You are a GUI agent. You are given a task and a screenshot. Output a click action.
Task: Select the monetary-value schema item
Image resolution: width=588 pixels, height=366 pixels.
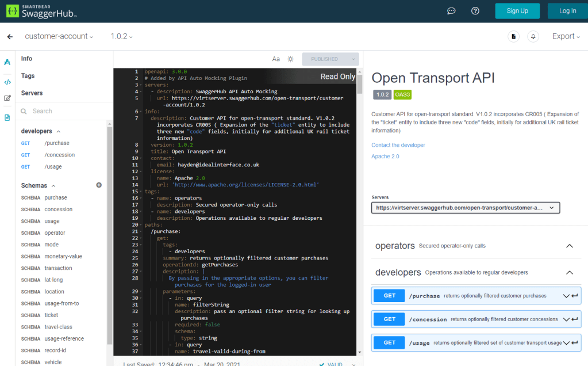pyautogui.click(x=63, y=256)
